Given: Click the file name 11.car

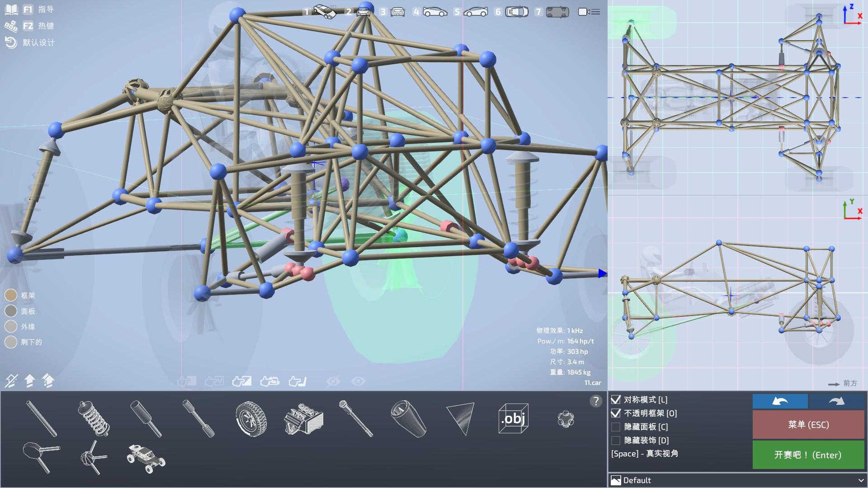Looking at the screenshot, I should [593, 383].
